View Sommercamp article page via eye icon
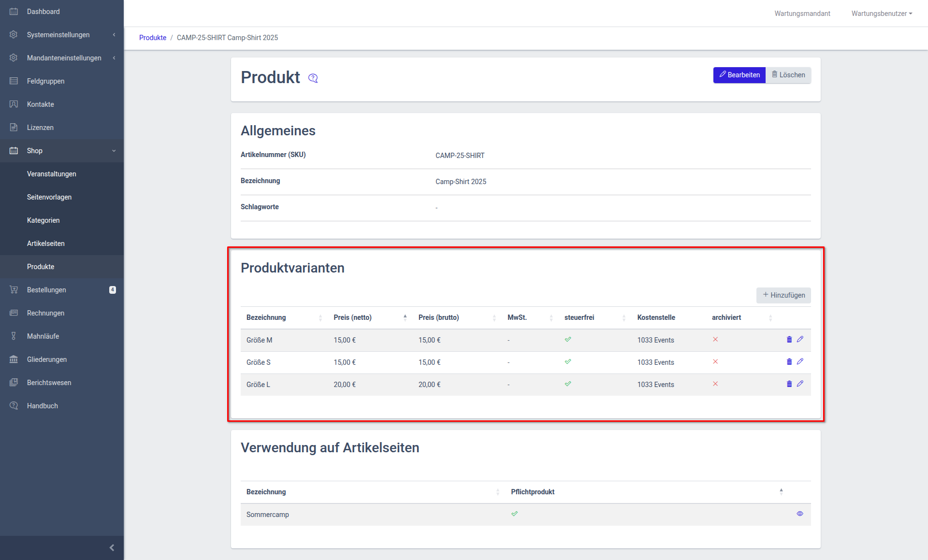The image size is (928, 560). 800,514
